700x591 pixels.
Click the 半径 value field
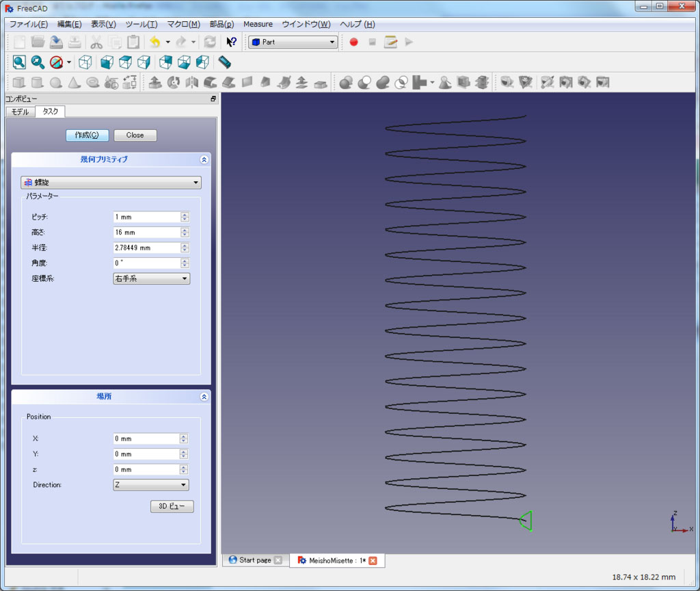(x=147, y=248)
